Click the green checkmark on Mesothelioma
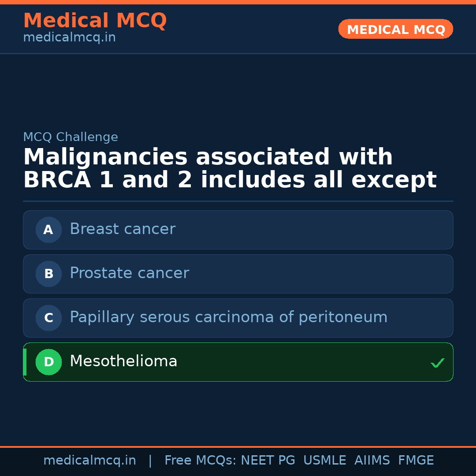The width and height of the screenshot is (476, 476). click(x=437, y=363)
